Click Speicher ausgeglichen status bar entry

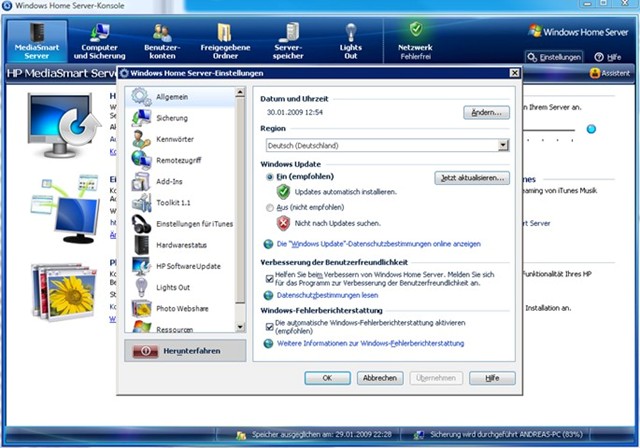(322, 435)
